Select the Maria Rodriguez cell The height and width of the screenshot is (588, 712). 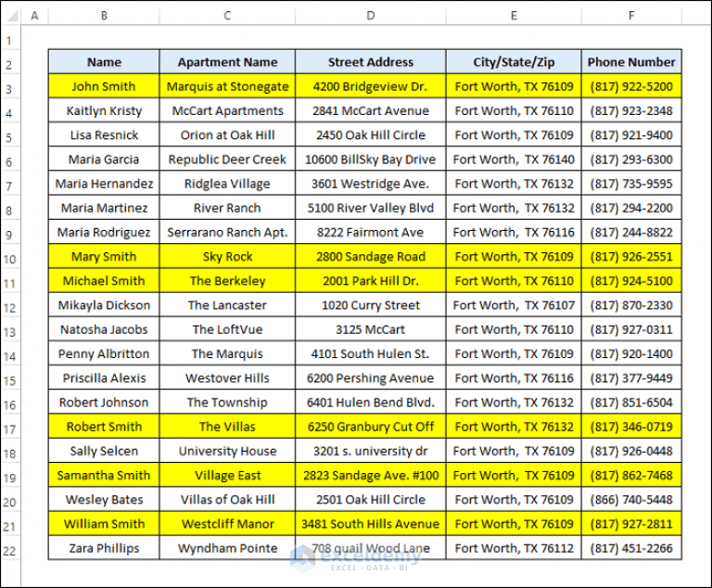104,232
